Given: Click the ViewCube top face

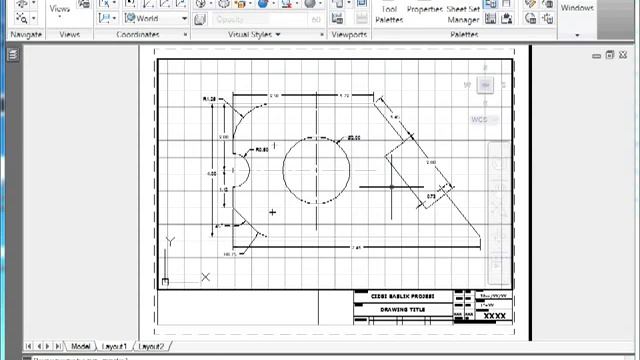Looking at the screenshot, I should pyautogui.click(x=485, y=85).
